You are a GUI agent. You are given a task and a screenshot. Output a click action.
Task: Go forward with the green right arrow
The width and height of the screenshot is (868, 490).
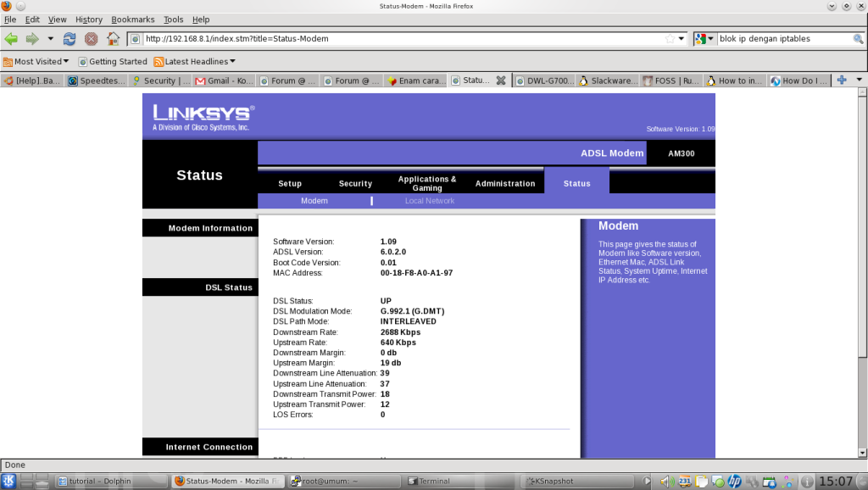pyautogui.click(x=32, y=39)
